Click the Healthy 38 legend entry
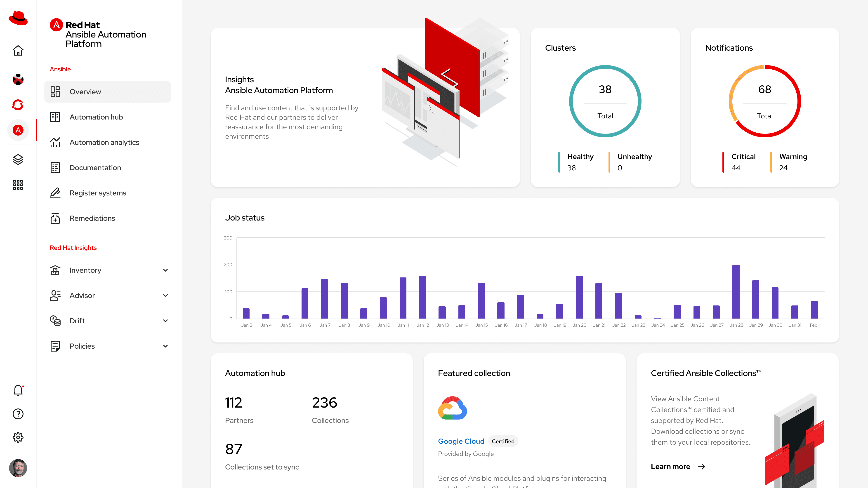The image size is (868, 488). [x=576, y=162]
